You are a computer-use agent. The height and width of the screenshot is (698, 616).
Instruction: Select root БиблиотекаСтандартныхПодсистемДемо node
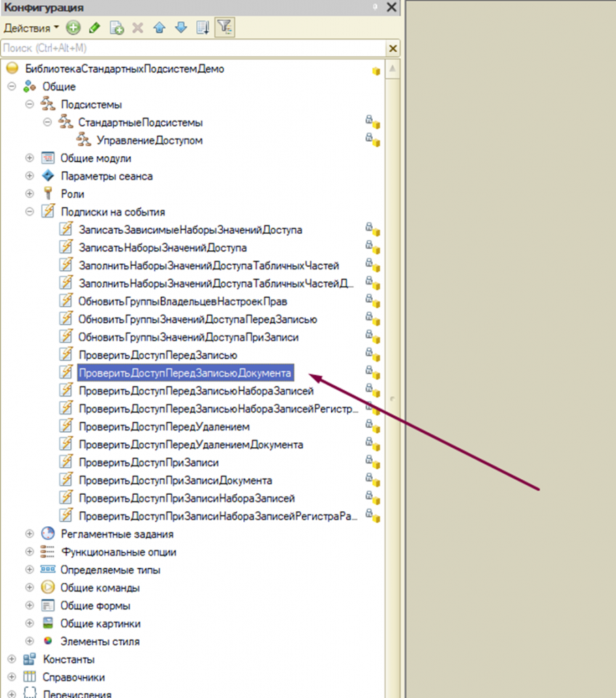click(125, 69)
